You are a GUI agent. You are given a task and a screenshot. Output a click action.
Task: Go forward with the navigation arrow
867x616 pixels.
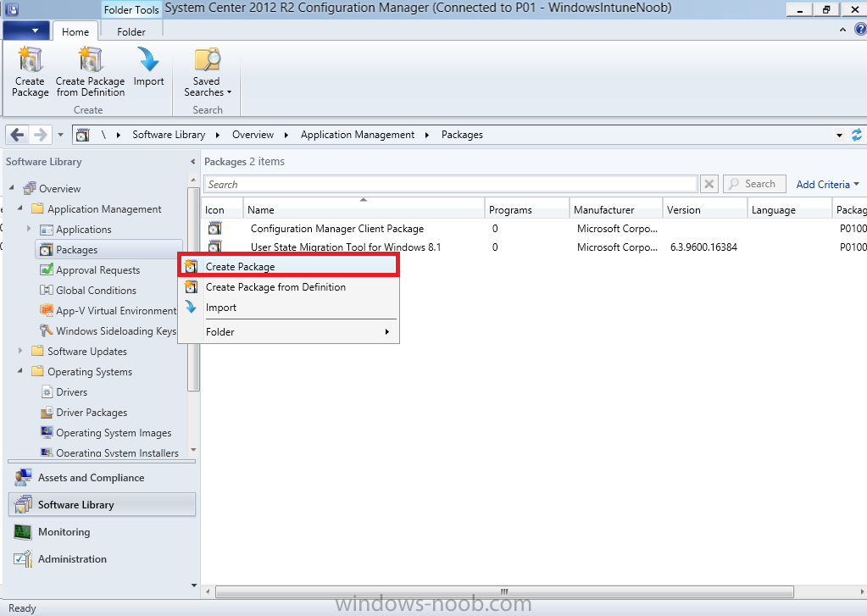click(x=41, y=135)
